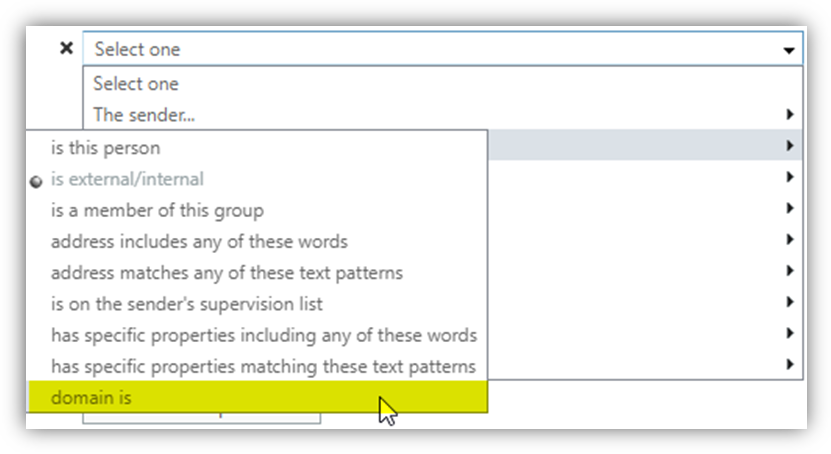Open the 'Select one' dropdown arrow

click(x=789, y=50)
